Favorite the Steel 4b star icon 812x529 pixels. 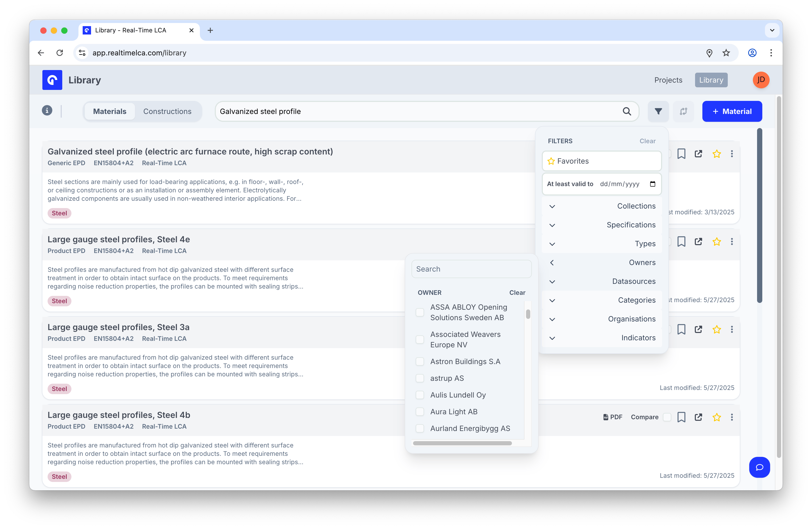(717, 417)
